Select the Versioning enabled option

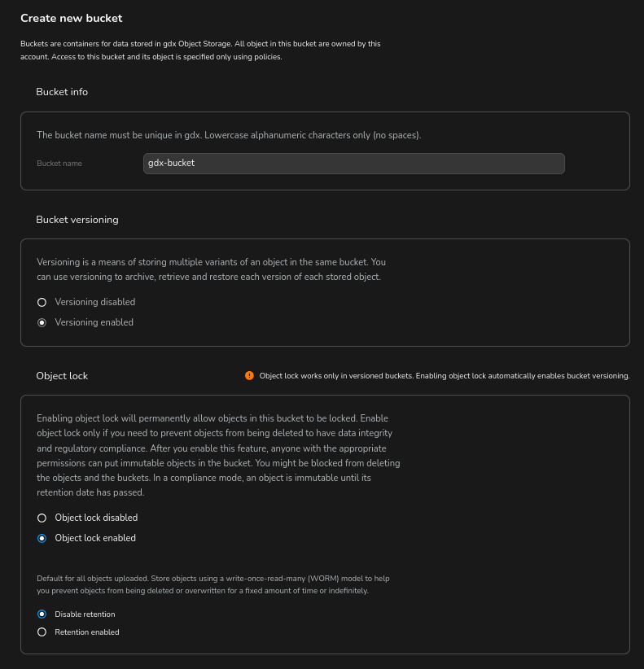coord(42,322)
